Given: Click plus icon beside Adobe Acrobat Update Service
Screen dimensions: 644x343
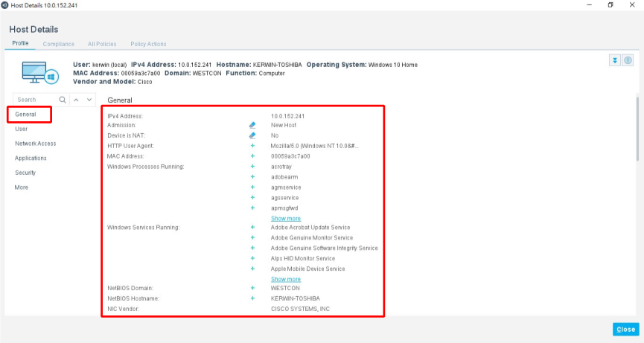Looking at the screenshot, I should (x=252, y=227).
